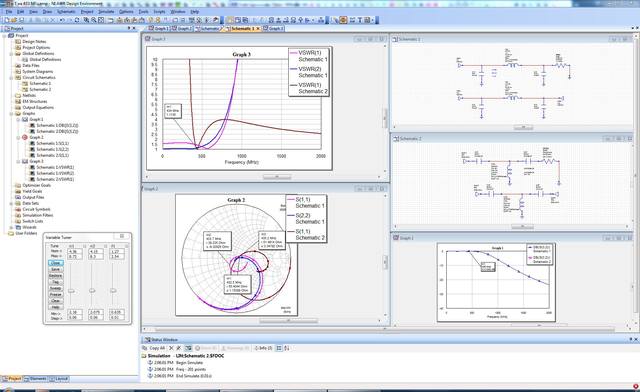Select the Graph 2 icon in project tree
Image resolution: width=640 pixels, height=392 pixels.
pyautogui.click(x=25, y=137)
